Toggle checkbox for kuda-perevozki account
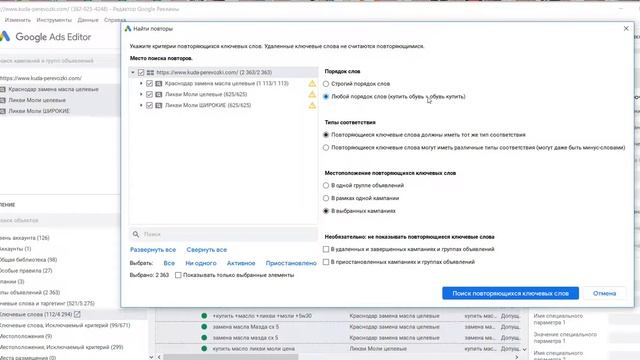Viewport: 640px width, 360px height. [141, 72]
